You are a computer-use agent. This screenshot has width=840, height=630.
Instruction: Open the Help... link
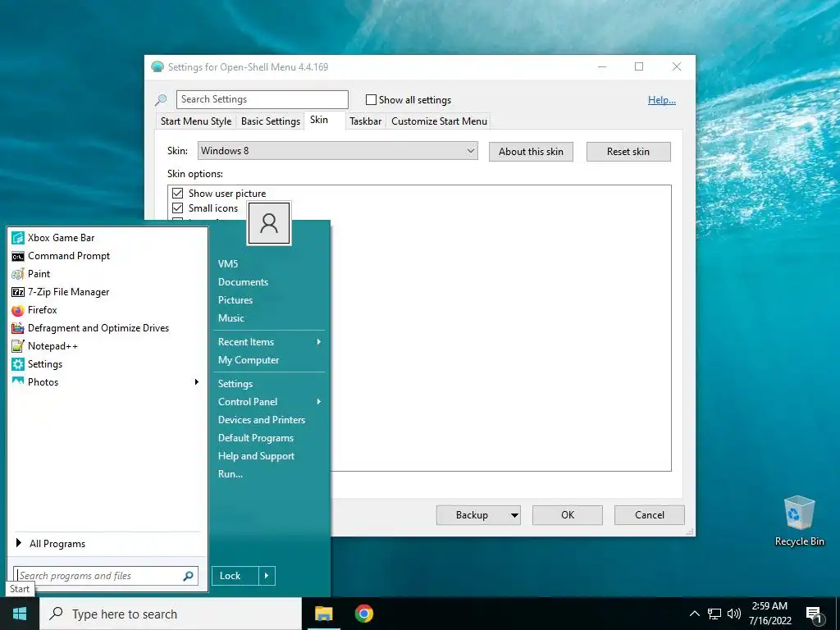[662, 100]
